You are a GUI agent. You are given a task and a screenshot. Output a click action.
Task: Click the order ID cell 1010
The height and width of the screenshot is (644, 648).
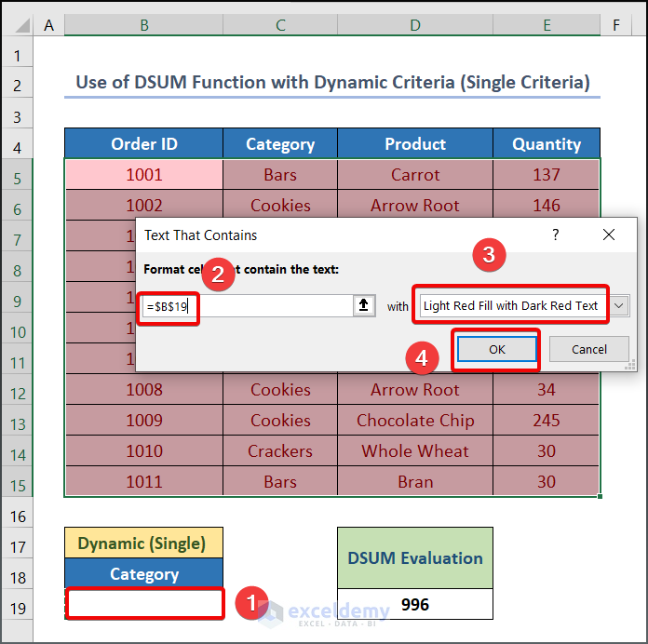[143, 450]
